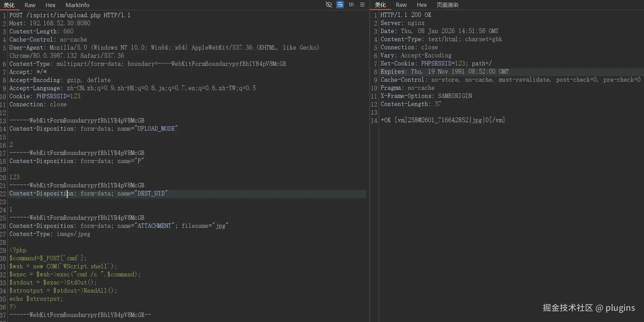Switch to response panel Raw tab
Image resolution: width=644 pixels, height=322 pixels.
point(401,5)
